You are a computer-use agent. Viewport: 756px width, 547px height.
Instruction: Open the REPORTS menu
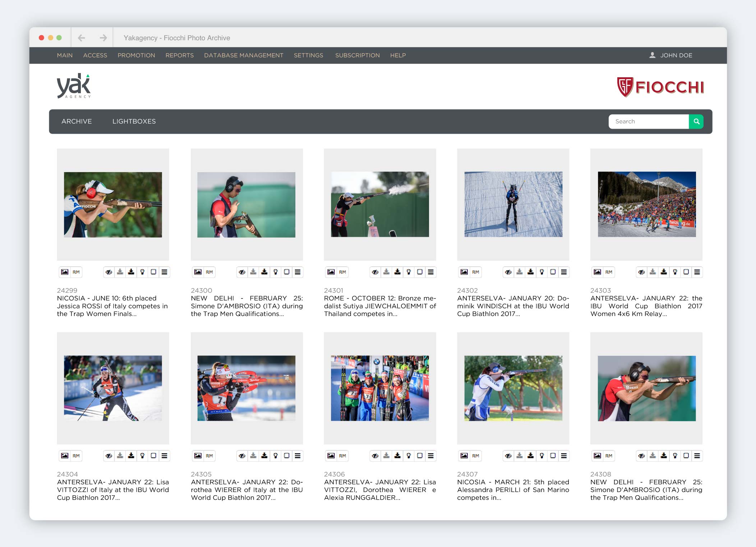(x=180, y=55)
